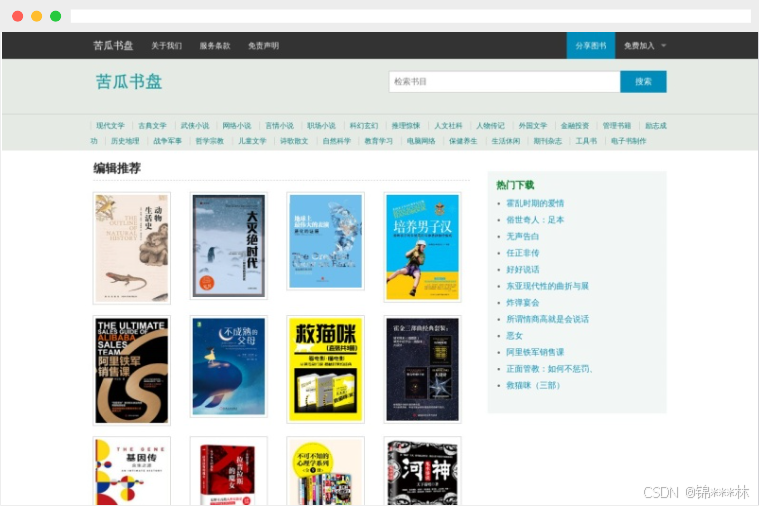
Task: Open 东亚现代性的曲折与展 link
Action: tap(547, 286)
